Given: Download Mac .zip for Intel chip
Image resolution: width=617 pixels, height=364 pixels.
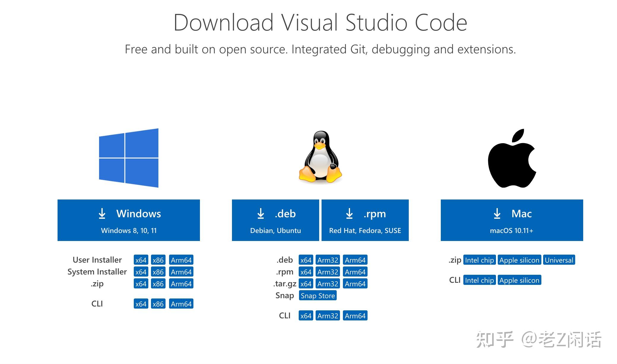Looking at the screenshot, I should click(479, 260).
